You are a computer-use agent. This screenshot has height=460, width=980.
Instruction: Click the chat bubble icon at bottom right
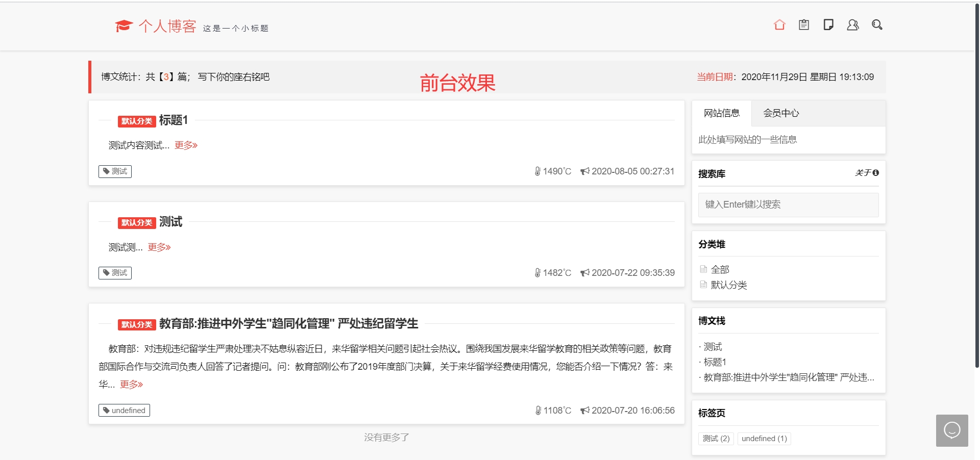point(951,430)
